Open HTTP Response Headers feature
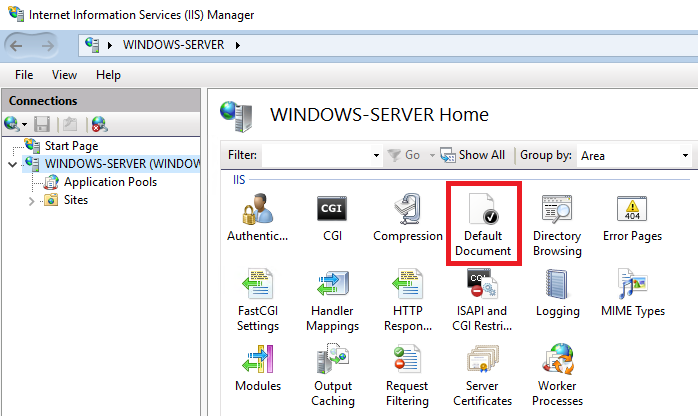Screen dimensions: 698x416 point(407,300)
